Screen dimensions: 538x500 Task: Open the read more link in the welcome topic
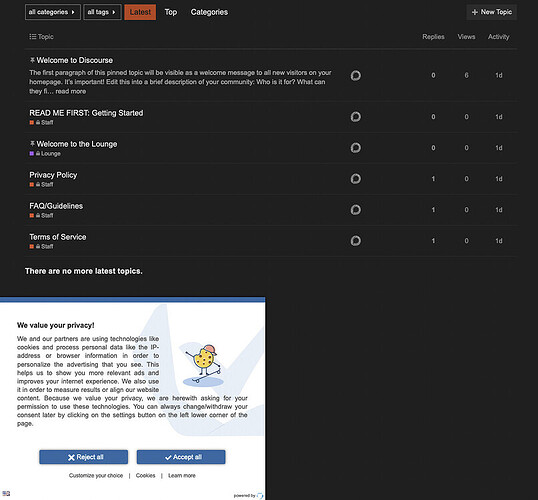(71, 91)
